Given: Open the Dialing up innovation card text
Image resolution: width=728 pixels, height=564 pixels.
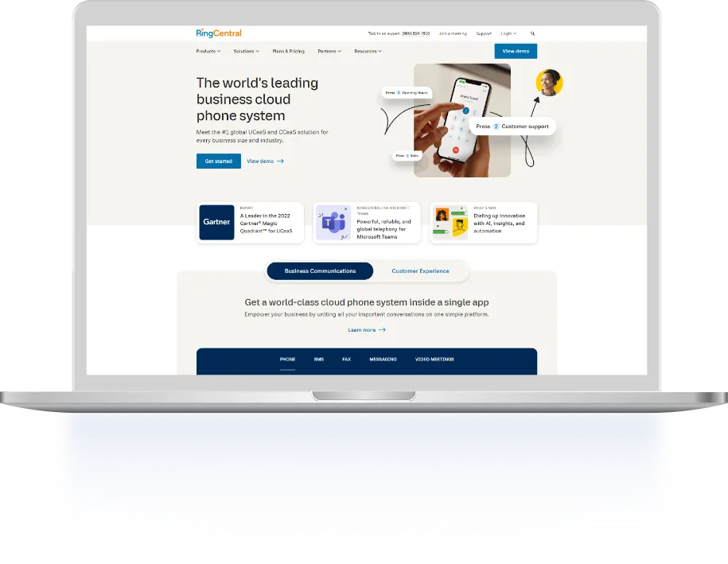Looking at the screenshot, I should point(500,224).
